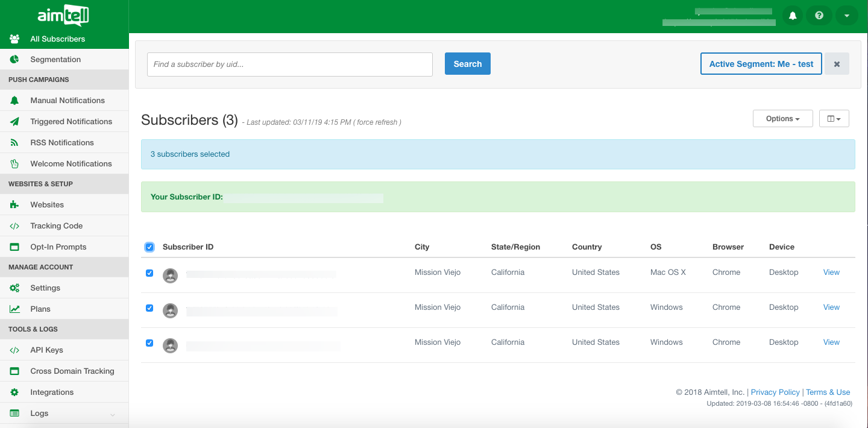Click the Find a subscriber search field
The width and height of the screenshot is (868, 428).
(x=289, y=64)
